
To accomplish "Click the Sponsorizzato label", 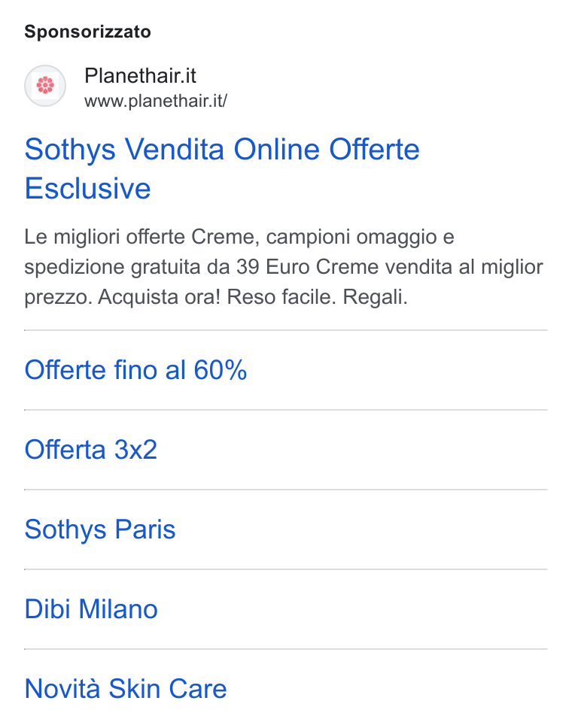I will [x=88, y=32].
